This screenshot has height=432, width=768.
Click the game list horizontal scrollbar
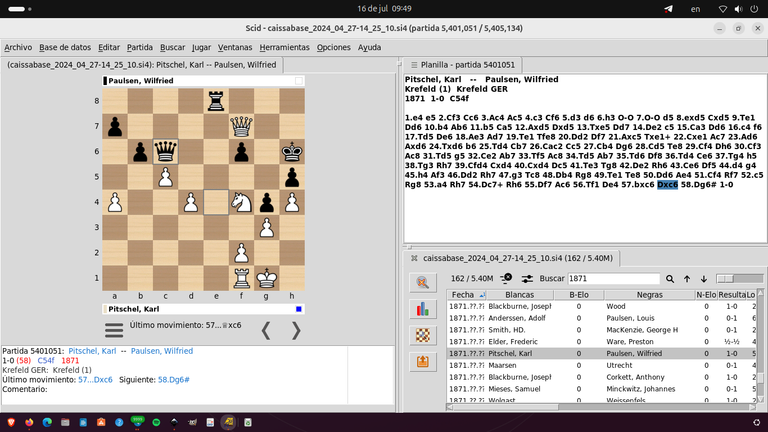tap(601, 407)
